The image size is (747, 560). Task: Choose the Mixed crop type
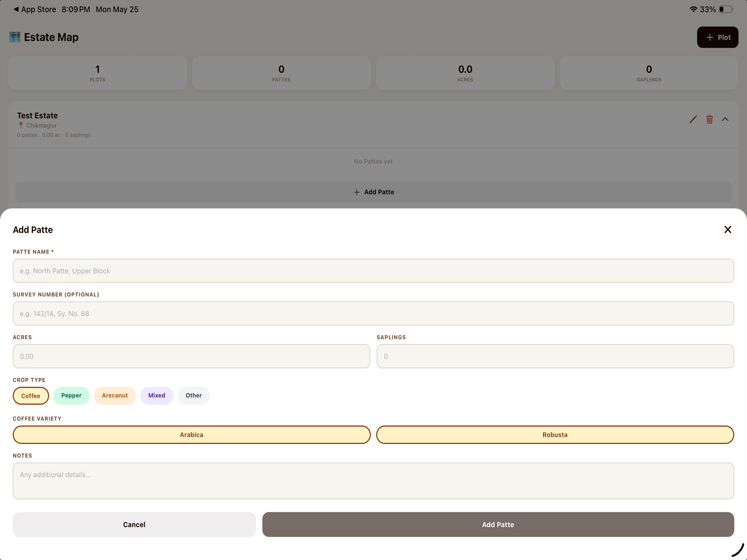[x=157, y=396]
